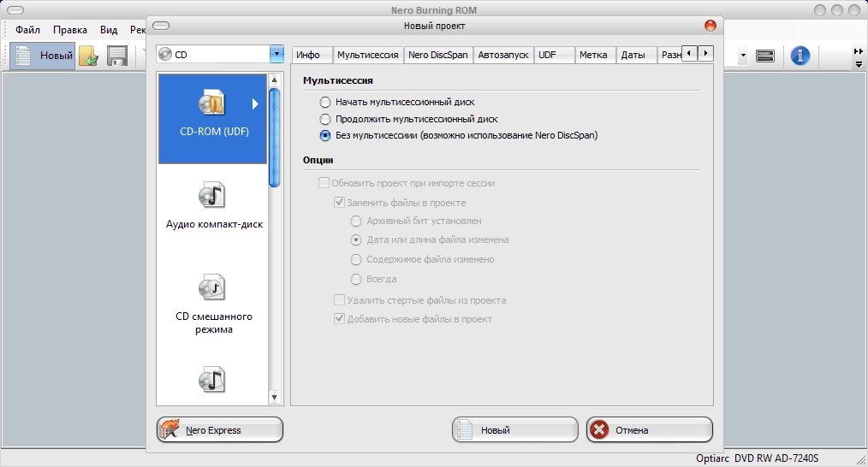The height and width of the screenshot is (467, 868).
Task: Open the Правка menu
Action: point(69,30)
